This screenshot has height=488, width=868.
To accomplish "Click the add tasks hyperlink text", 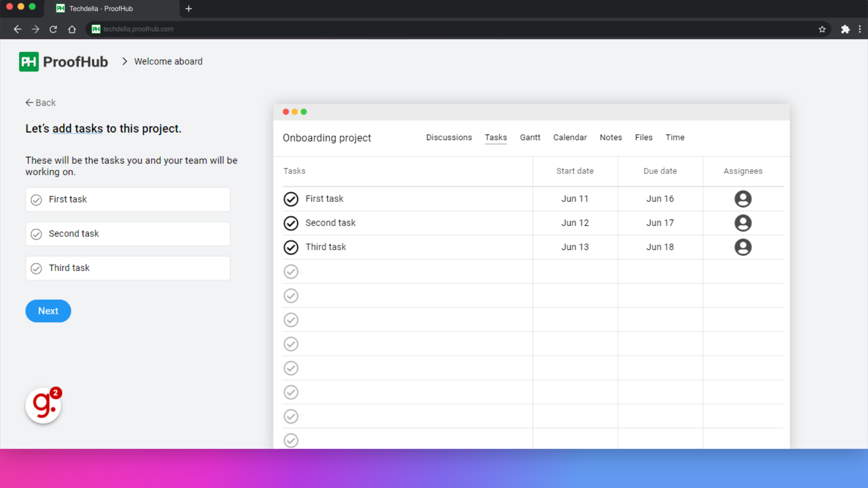I will click(77, 128).
